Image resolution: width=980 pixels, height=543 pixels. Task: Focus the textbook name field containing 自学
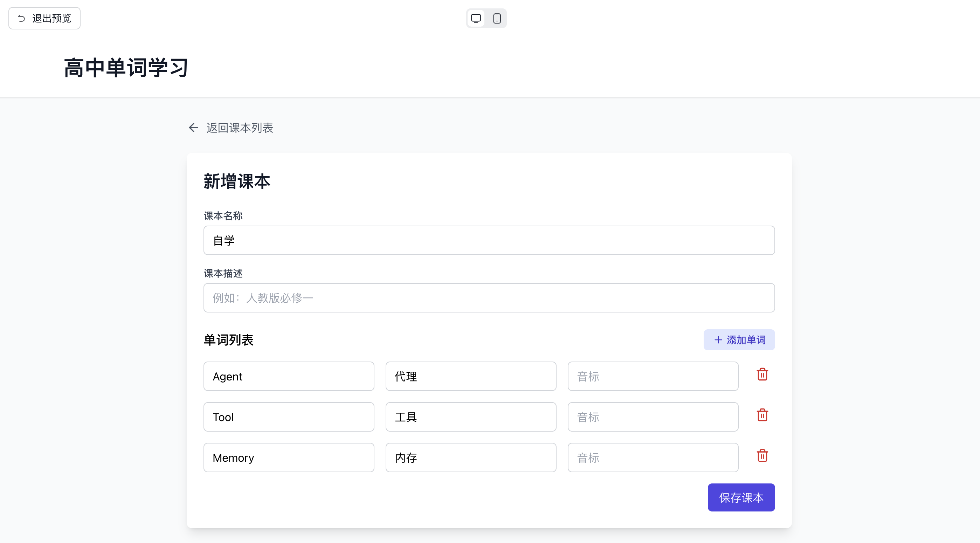489,240
